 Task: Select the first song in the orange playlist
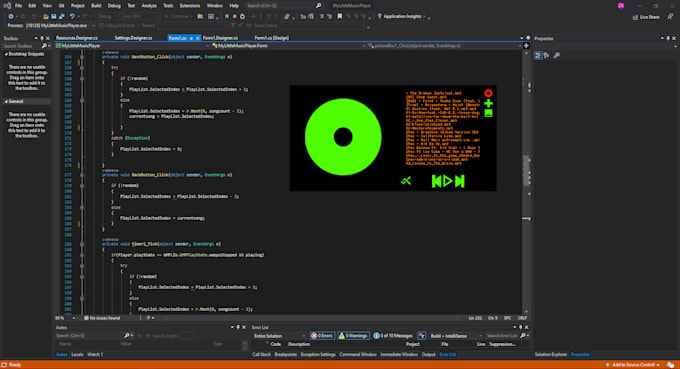tap(434, 93)
